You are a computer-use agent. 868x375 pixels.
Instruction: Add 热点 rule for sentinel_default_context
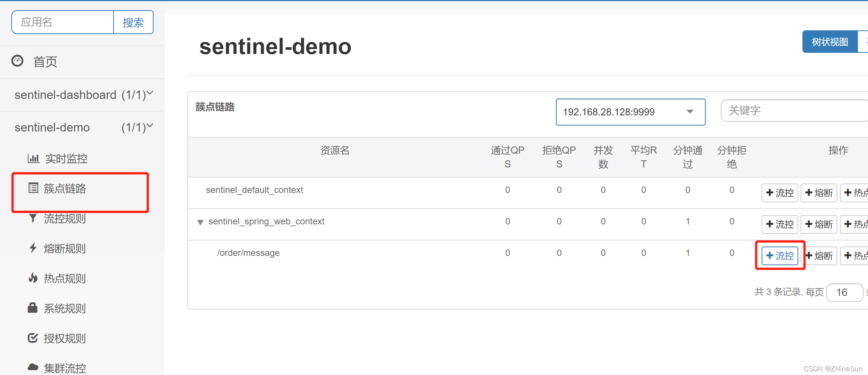pyautogui.click(x=855, y=193)
